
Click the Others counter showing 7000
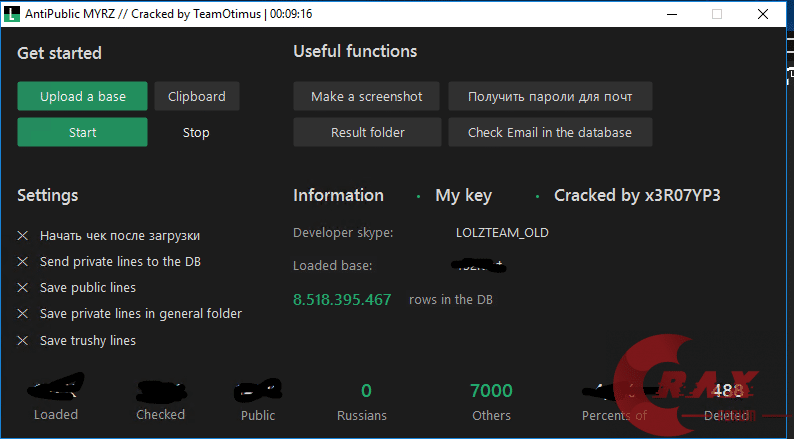(491, 391)
